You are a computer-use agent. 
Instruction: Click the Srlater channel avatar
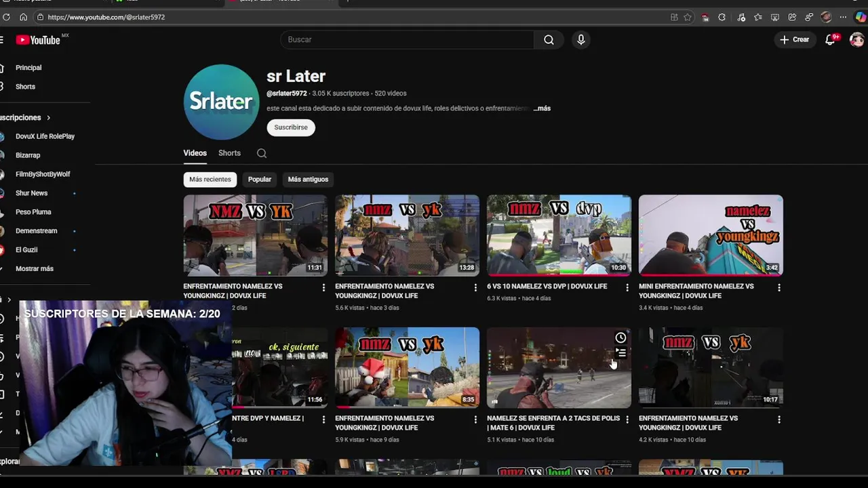221,102
